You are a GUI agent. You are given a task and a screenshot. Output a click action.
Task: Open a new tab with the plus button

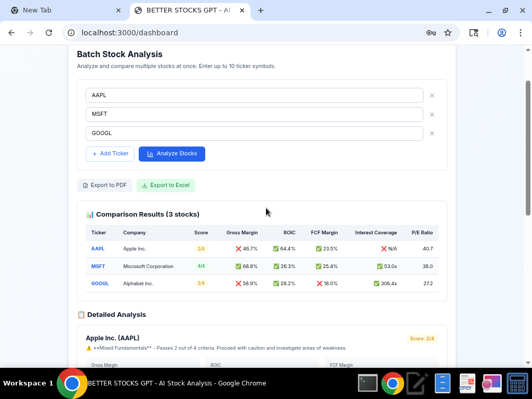point(261,10)
